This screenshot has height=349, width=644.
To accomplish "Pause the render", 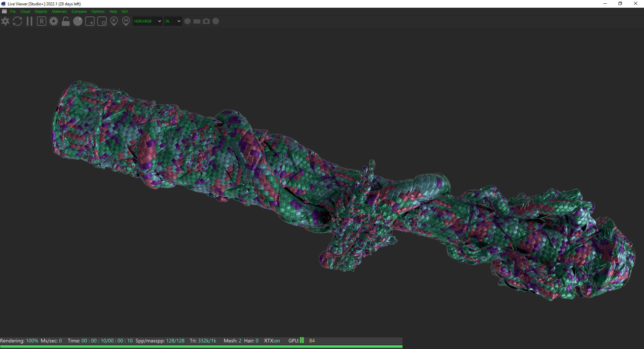I will [30, 21].
